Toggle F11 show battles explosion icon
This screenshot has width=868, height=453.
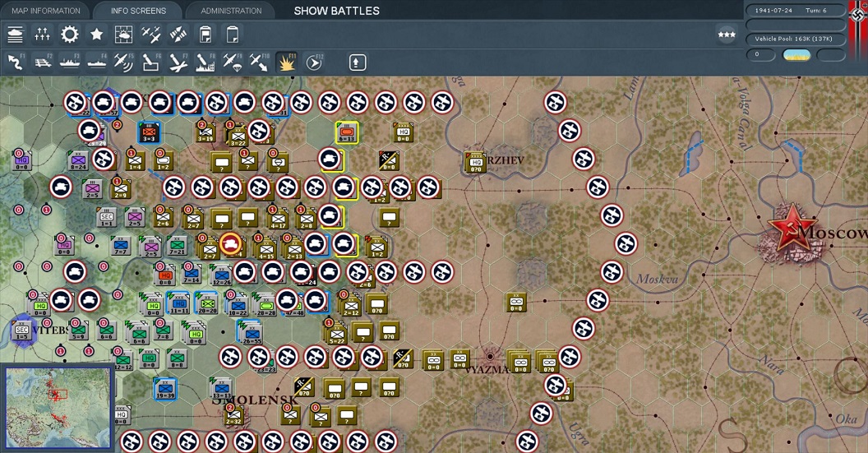286,62
